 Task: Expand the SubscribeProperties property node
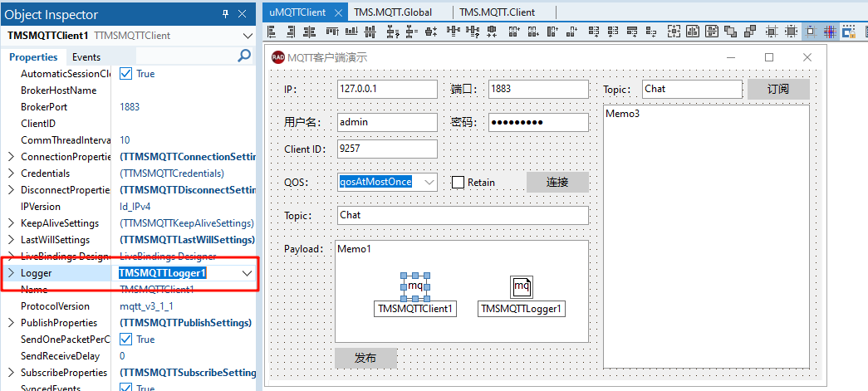[11, 372]
